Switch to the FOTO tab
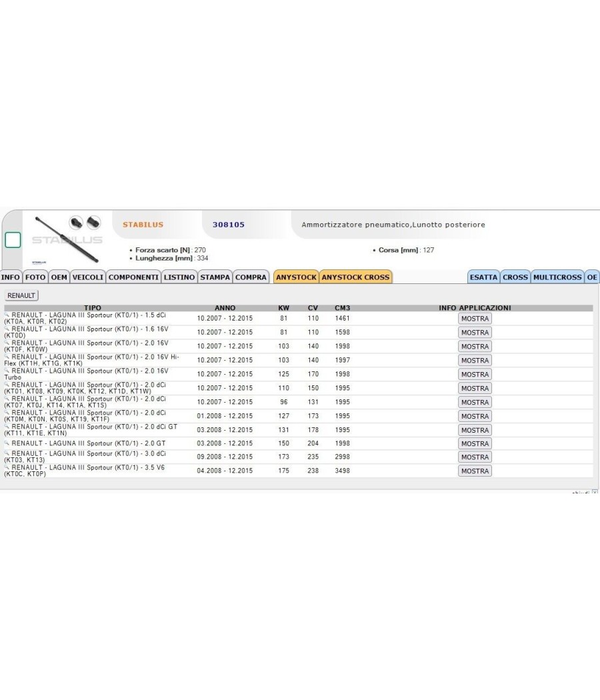This screenshot has height=700, width=600. pos(35,277)
